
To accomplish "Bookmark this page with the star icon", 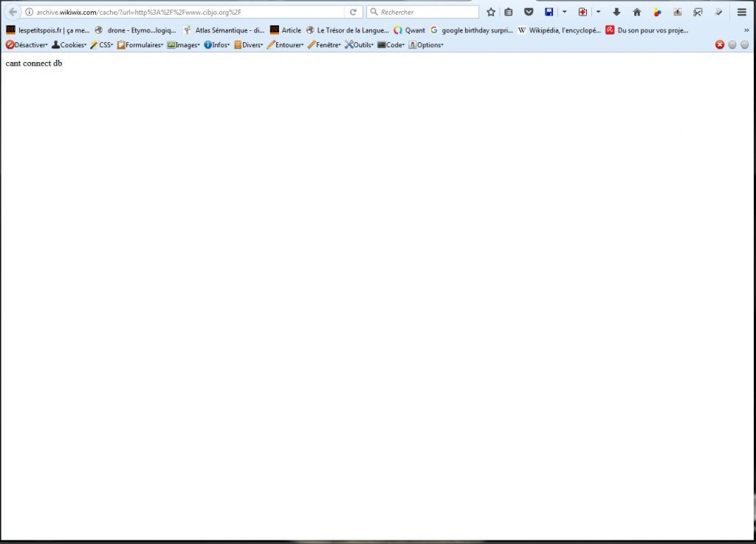I will pos(491,12).
